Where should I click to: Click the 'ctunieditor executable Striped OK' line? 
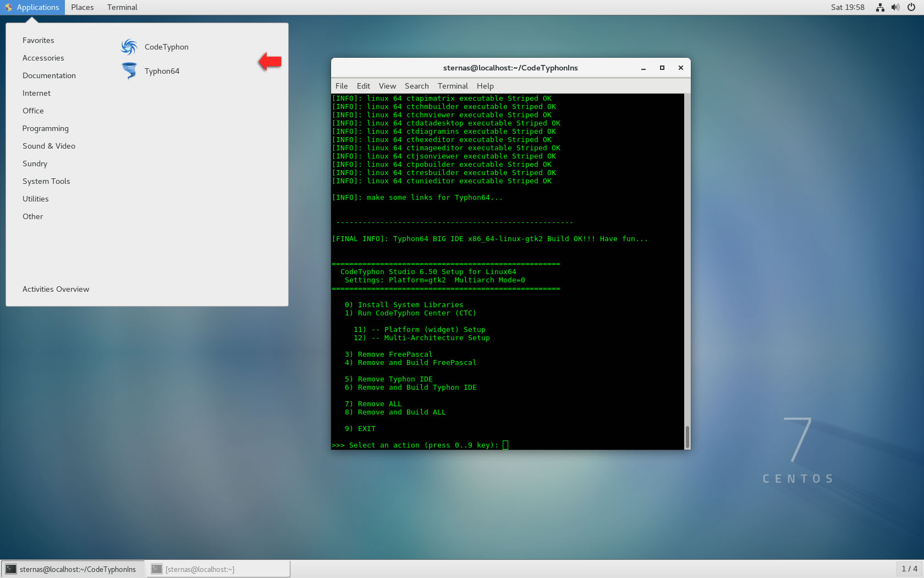click(441, 181)
